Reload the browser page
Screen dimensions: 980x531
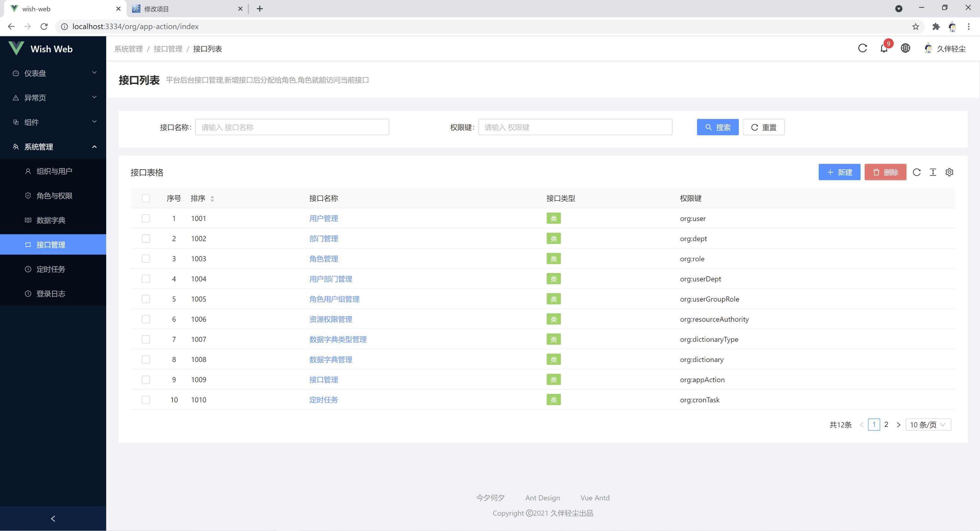click(x=44, y=26)
